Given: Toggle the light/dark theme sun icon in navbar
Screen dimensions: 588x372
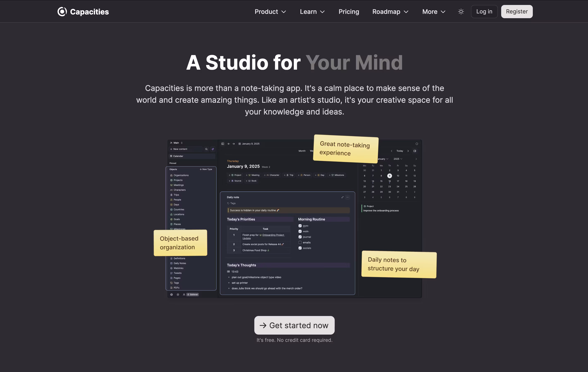Looking at the screenshot, I should (461, 12).
